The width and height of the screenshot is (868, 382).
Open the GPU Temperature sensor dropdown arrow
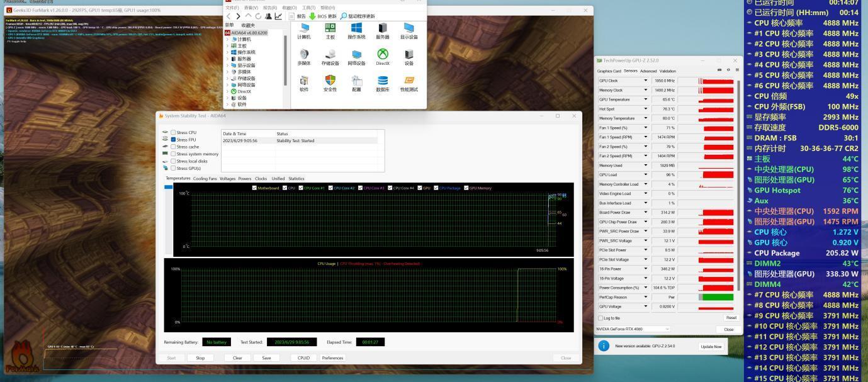click(645, 99)
